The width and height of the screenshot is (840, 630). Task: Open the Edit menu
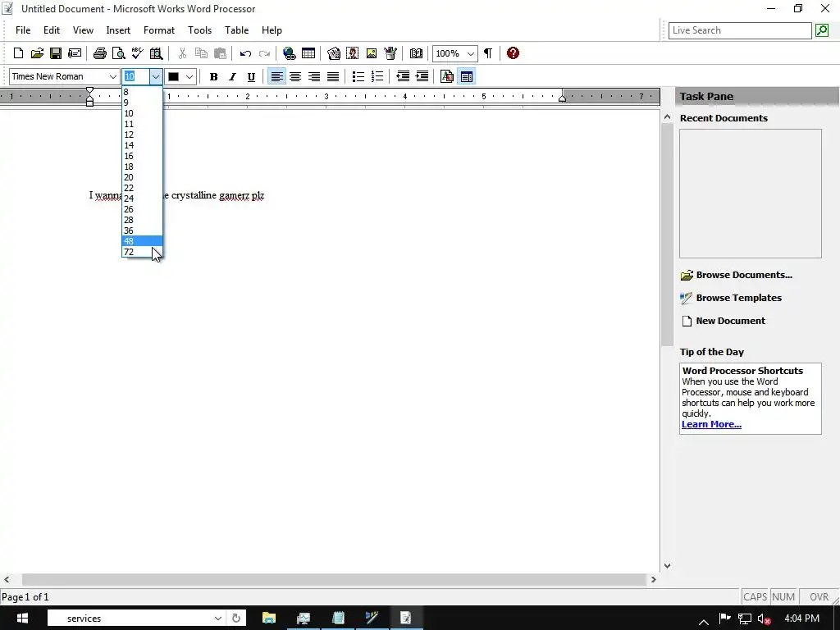(x=52, y=30)
